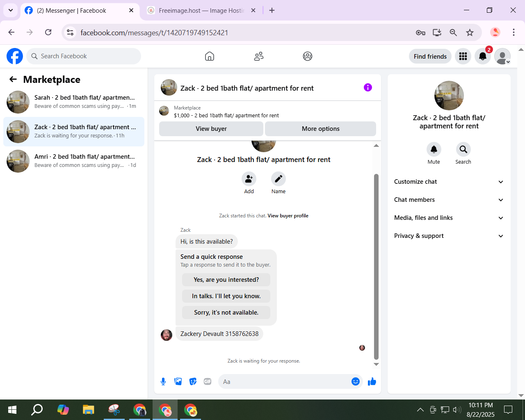Viewport: 525px width, 420px height.
Task: Open the Facebook logo home link
Action: (x=15, y=56)
